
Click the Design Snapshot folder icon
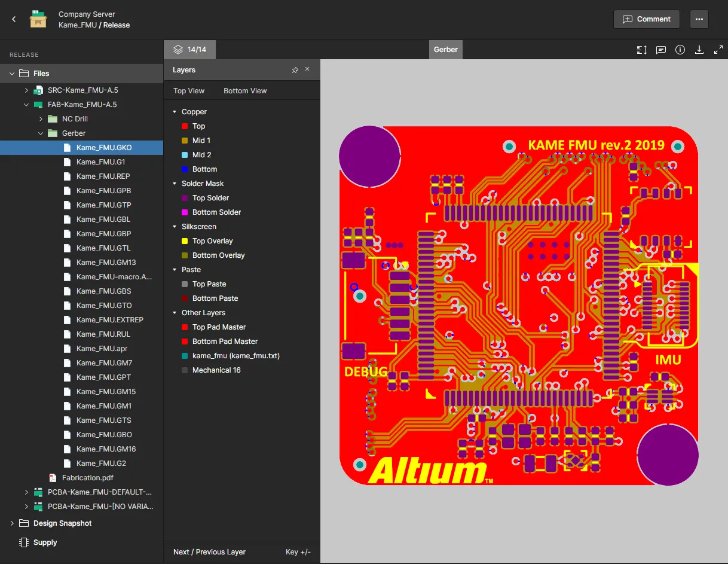[24, 523]
